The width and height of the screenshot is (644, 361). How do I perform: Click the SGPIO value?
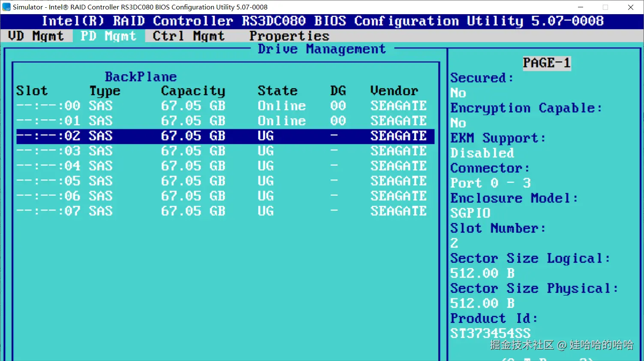coord(470,213)
